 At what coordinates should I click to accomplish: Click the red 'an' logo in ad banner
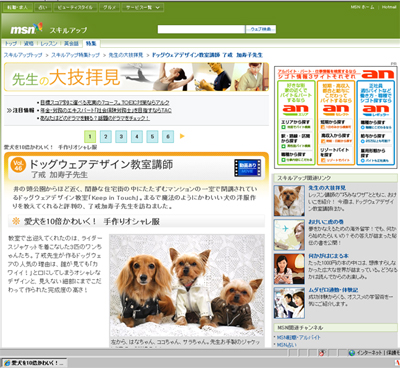(377, 74)
